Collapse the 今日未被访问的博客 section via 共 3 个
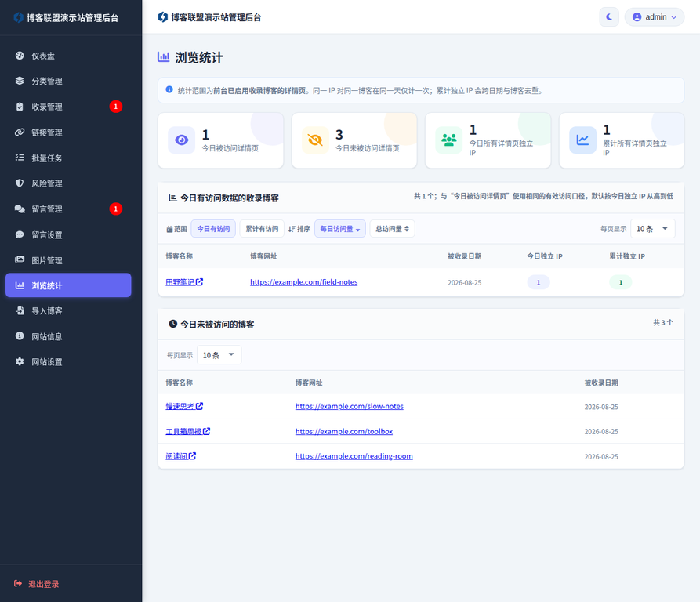Screen dimensions: 700x602 pos(663,323)
